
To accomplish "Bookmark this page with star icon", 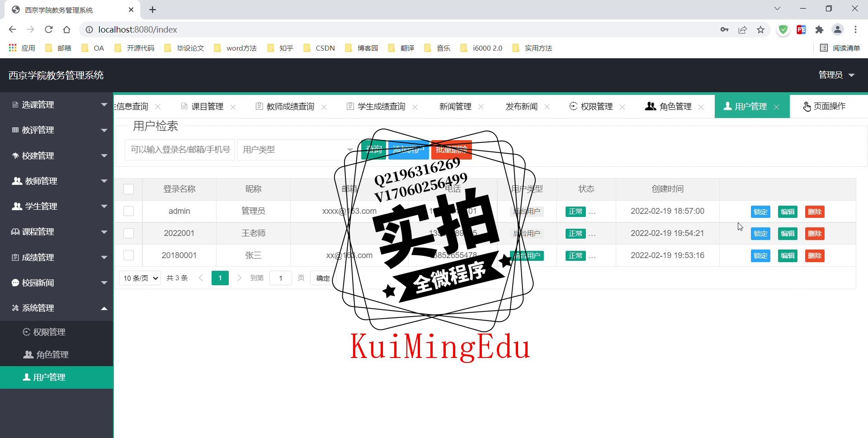I will click(x=760, y=29).
